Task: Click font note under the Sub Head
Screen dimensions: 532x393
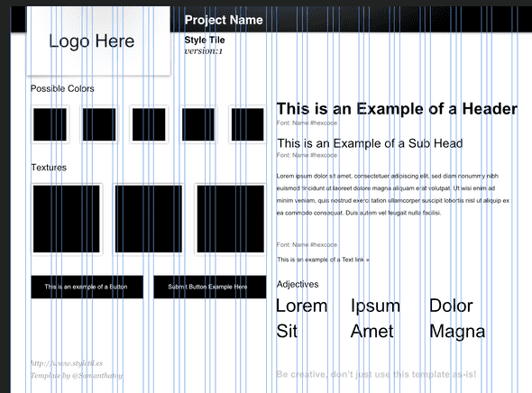Action: pos(307,155)
